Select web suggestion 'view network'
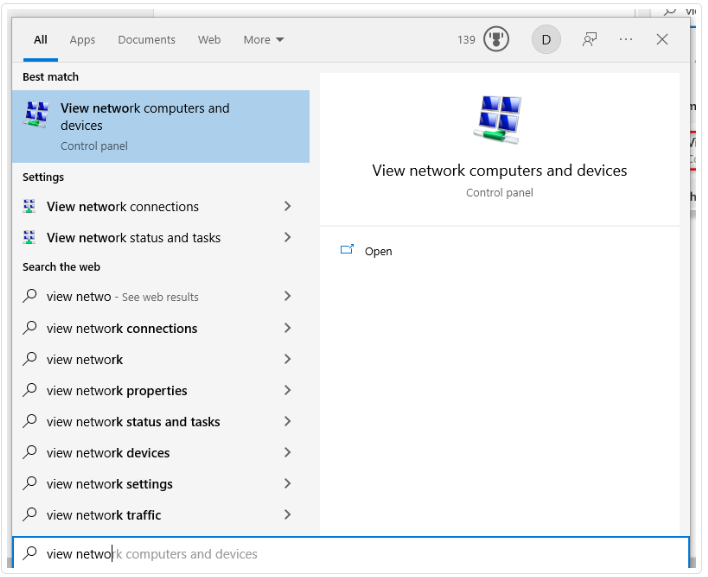 161,359
